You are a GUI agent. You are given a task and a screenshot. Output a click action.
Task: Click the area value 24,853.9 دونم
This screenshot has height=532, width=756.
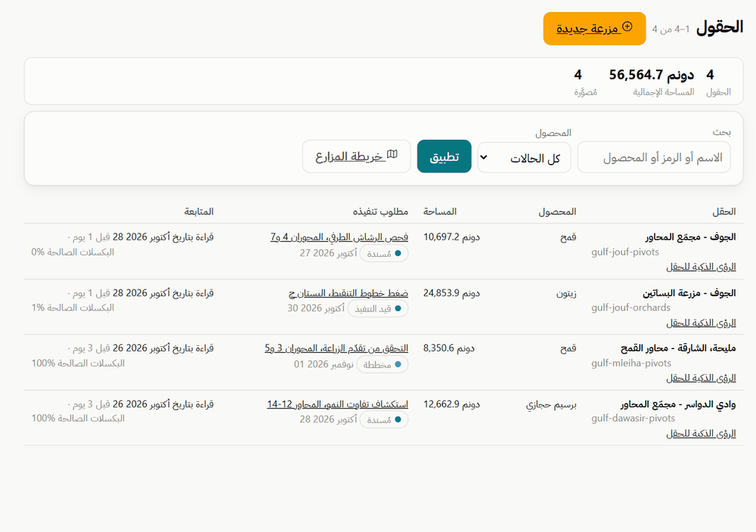tap(451, 293)
